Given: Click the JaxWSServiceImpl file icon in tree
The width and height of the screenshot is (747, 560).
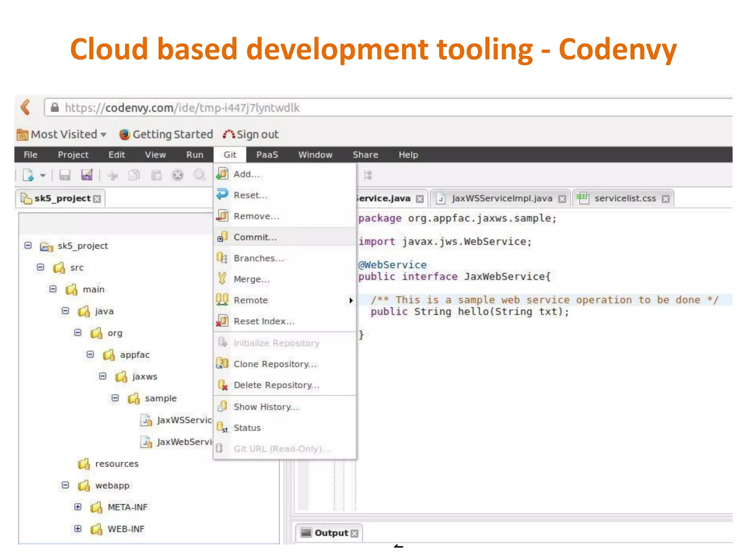Looking at the screenshot, I should [146, 420].
